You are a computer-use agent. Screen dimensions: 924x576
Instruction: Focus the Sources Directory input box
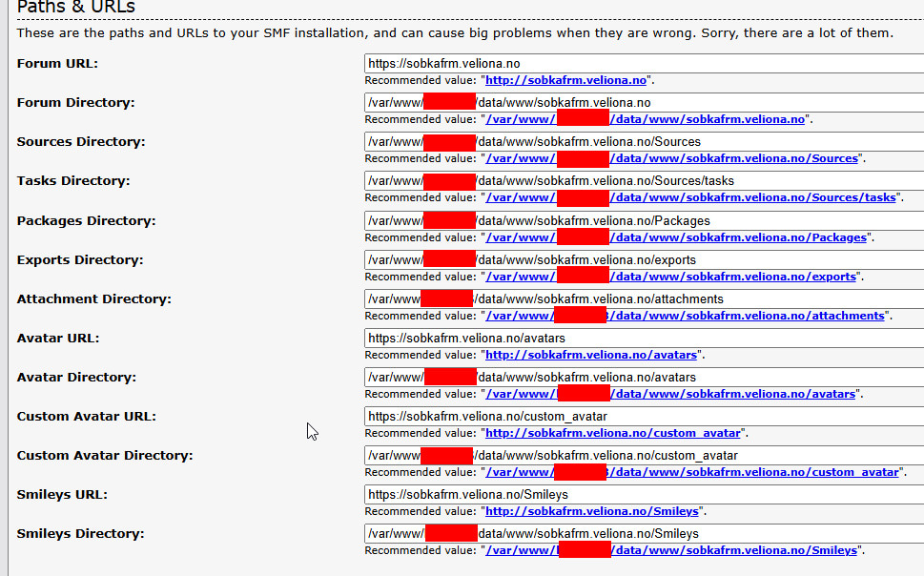pos(644,142)
